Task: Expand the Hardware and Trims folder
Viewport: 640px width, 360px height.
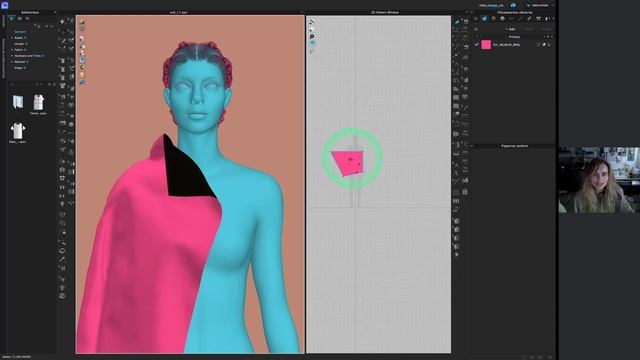Action: pos(12,56)
